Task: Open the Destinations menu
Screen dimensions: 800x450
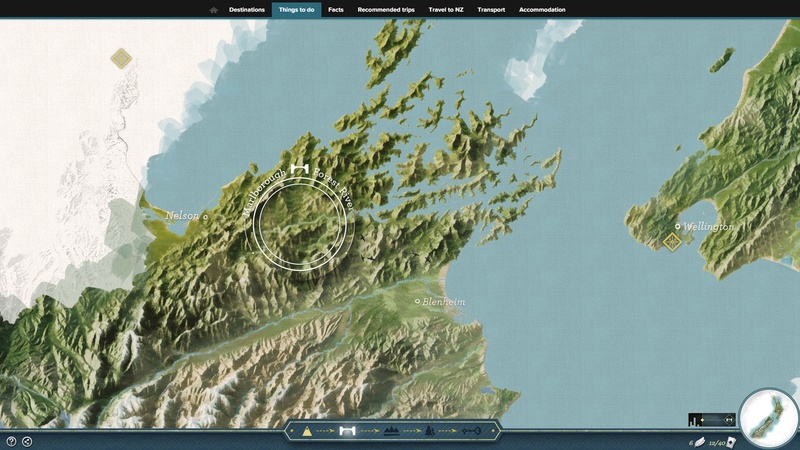Action: point(247,10)
